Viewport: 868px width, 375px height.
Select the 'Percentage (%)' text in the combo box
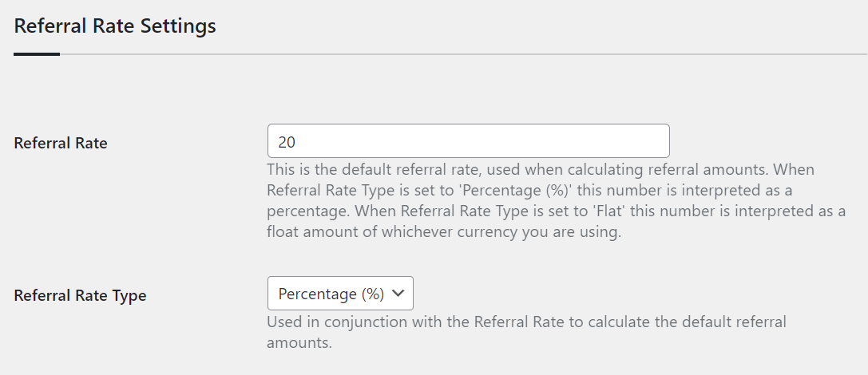coord(331,294)
